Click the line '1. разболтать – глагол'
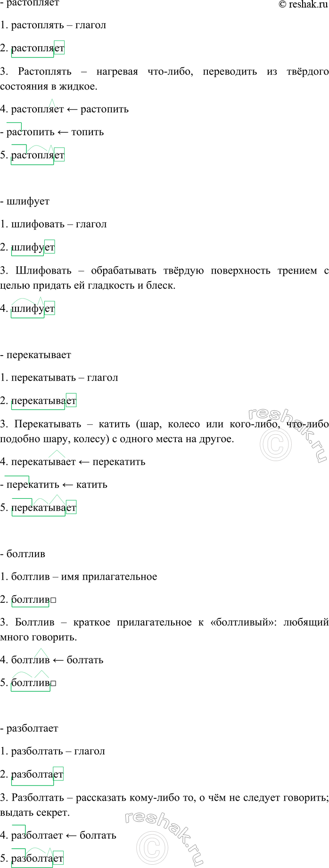 click(x=52, y=752)
